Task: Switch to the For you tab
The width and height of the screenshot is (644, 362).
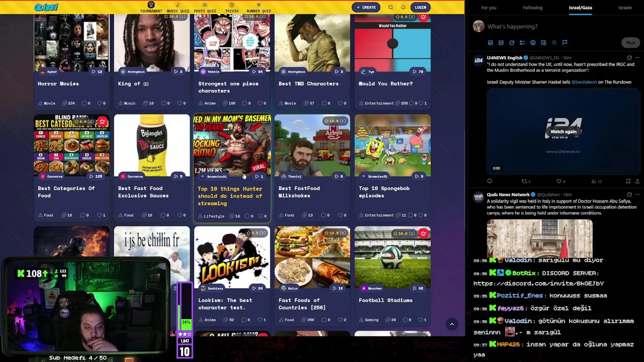Action: [x=489, y=8]
